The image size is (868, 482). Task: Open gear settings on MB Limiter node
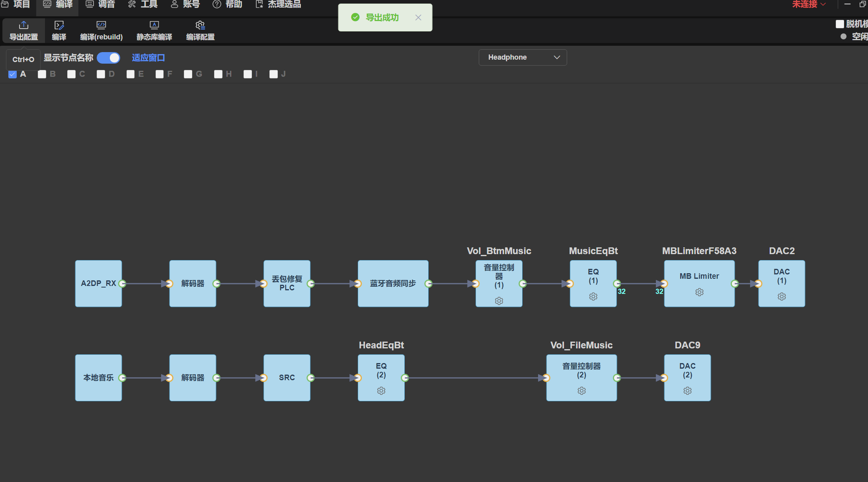tap(699, 292)
